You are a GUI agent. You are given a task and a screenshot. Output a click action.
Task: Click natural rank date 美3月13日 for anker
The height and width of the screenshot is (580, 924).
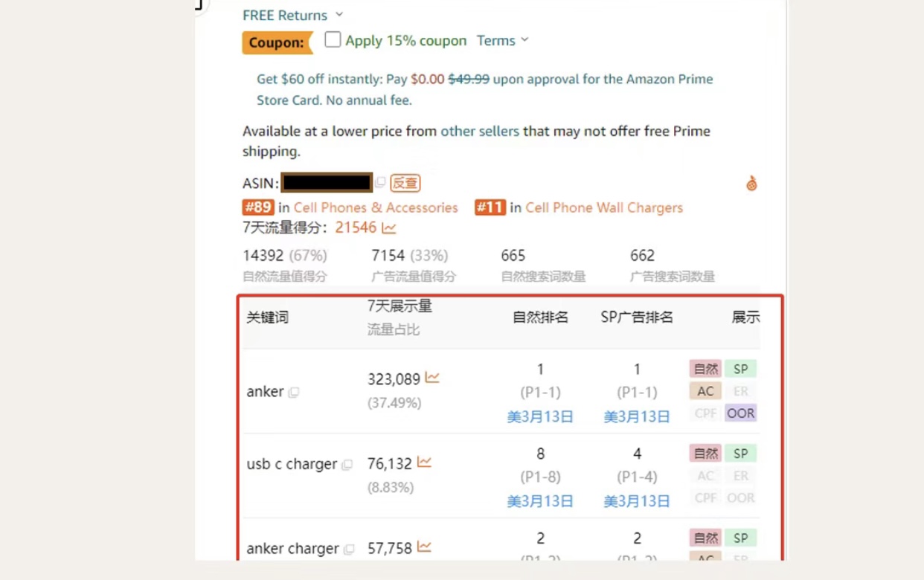(x=540, y=417)
